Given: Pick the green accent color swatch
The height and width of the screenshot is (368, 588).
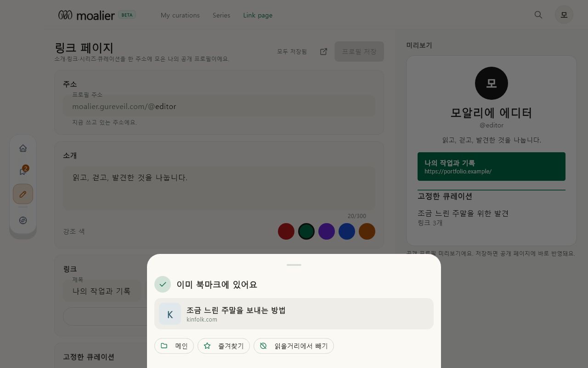Looking at the screenshot, I should [x=306, y=231].
